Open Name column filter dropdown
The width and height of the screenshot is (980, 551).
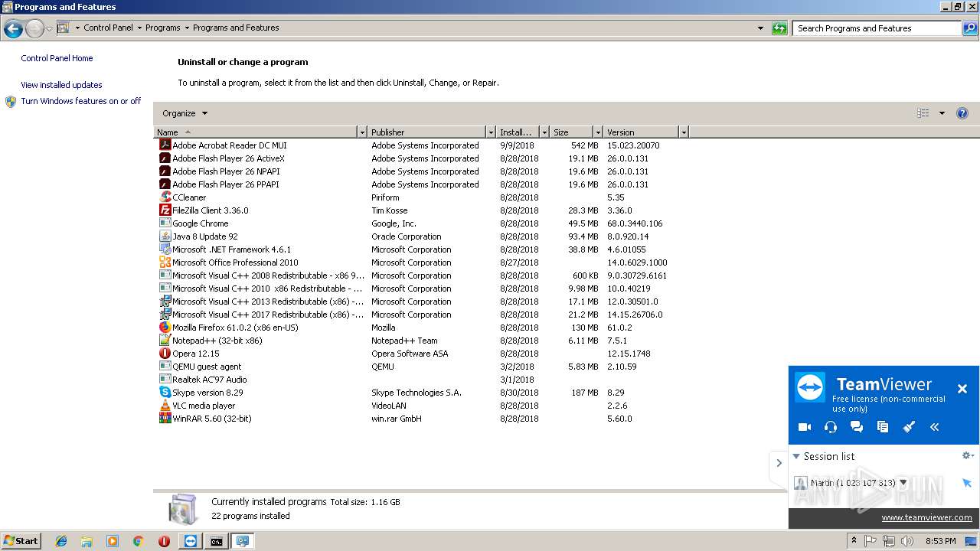pyautogui.click(x=362, y=132)
